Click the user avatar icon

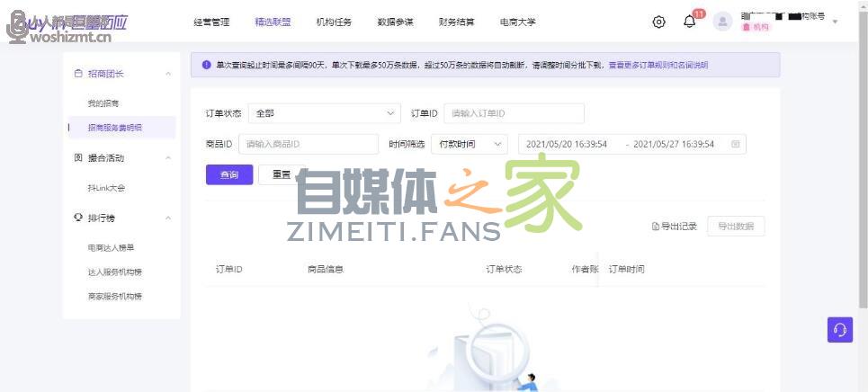pyautogui.click(x=722, y=22)
